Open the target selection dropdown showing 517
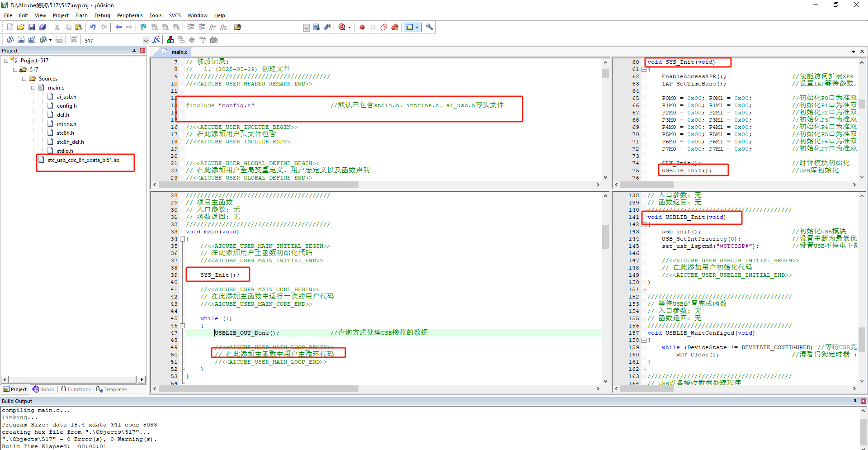The image size is (868, 450). (x=146, y=40)
